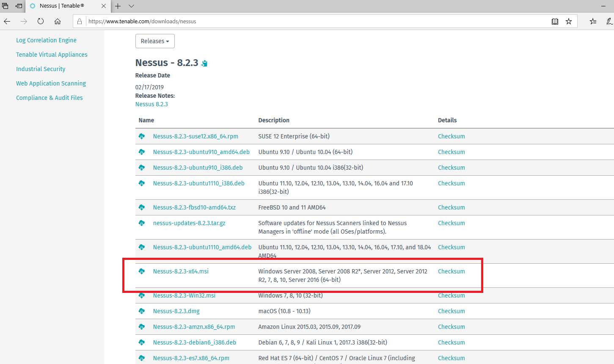Download Nessus-8.2.3-Win32.msi file link
The width and height of the screenshot is (614, 364).
184,295
